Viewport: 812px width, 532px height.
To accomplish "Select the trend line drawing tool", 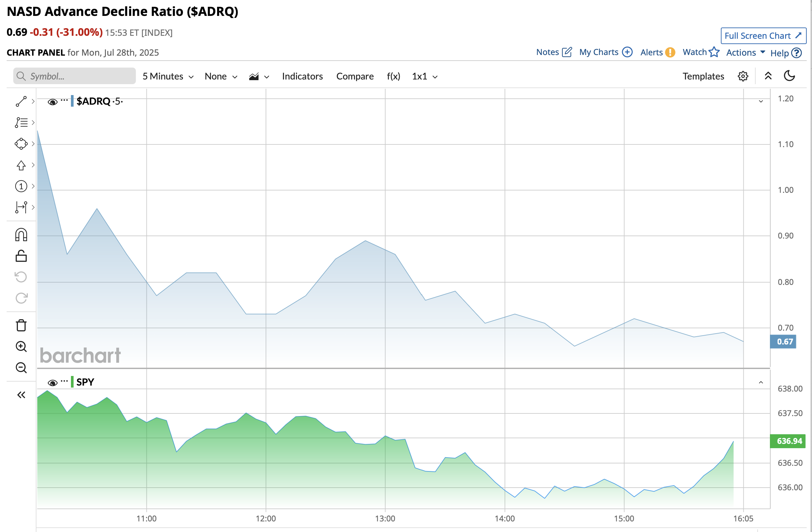I will 21,101.
